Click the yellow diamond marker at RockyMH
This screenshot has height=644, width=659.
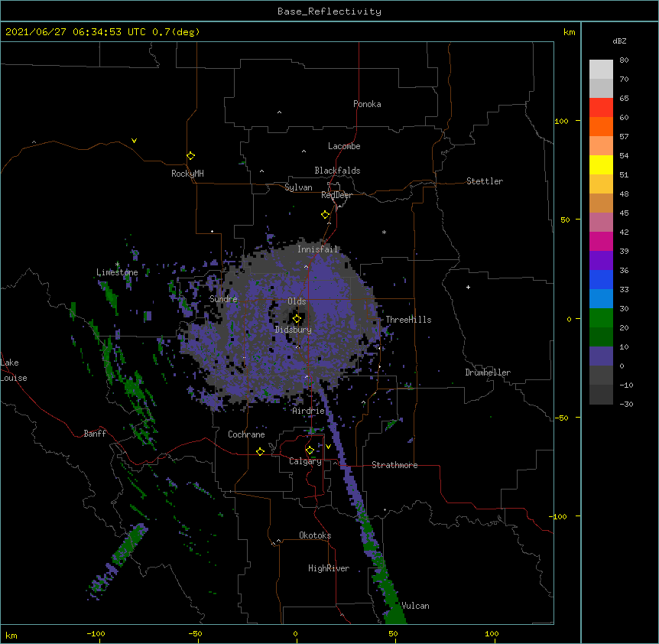point(190,156)
